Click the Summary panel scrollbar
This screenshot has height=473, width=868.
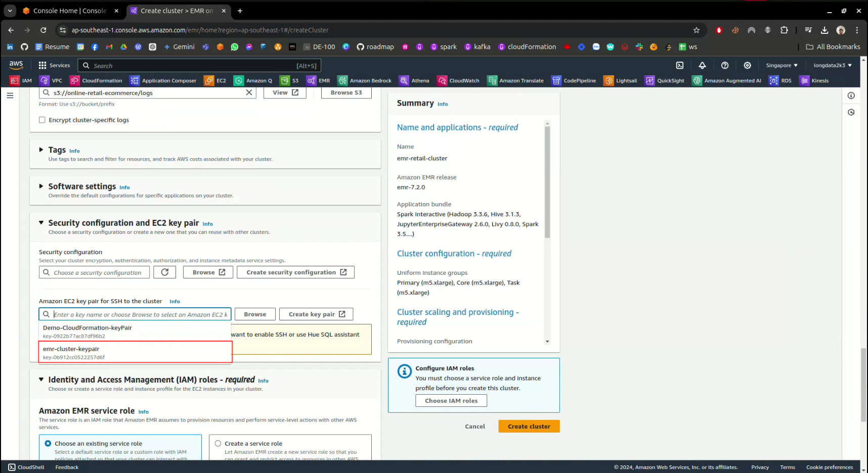point(547,182)
